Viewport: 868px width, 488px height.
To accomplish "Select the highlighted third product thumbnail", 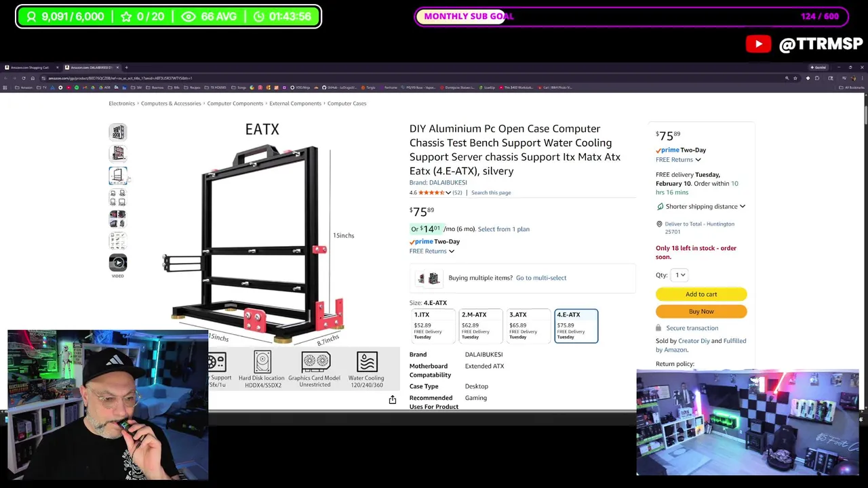I will tap(118, 176).
